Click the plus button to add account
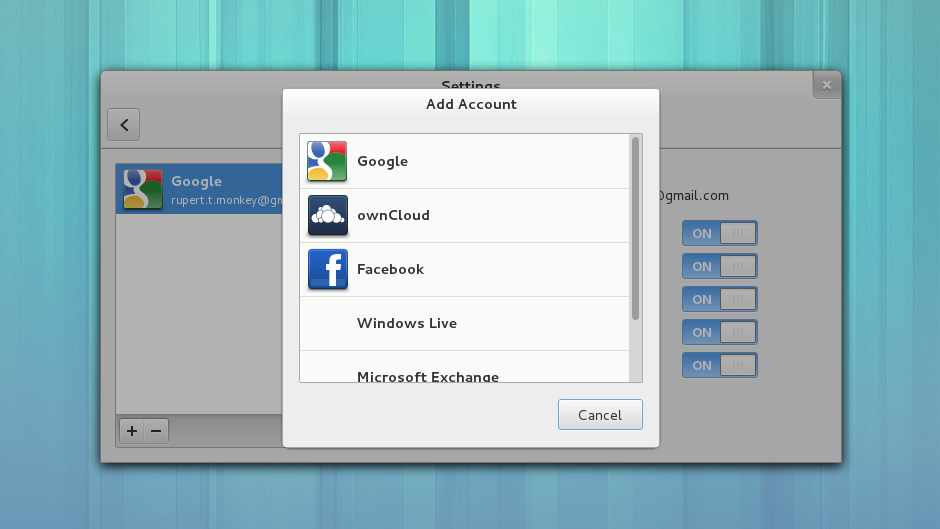This screenshot has height=529, width=940. (x=132, y=431)
